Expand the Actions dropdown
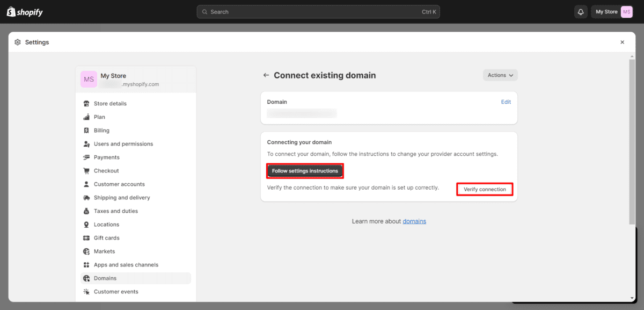The image size is (644, 310). pos(500,75)
